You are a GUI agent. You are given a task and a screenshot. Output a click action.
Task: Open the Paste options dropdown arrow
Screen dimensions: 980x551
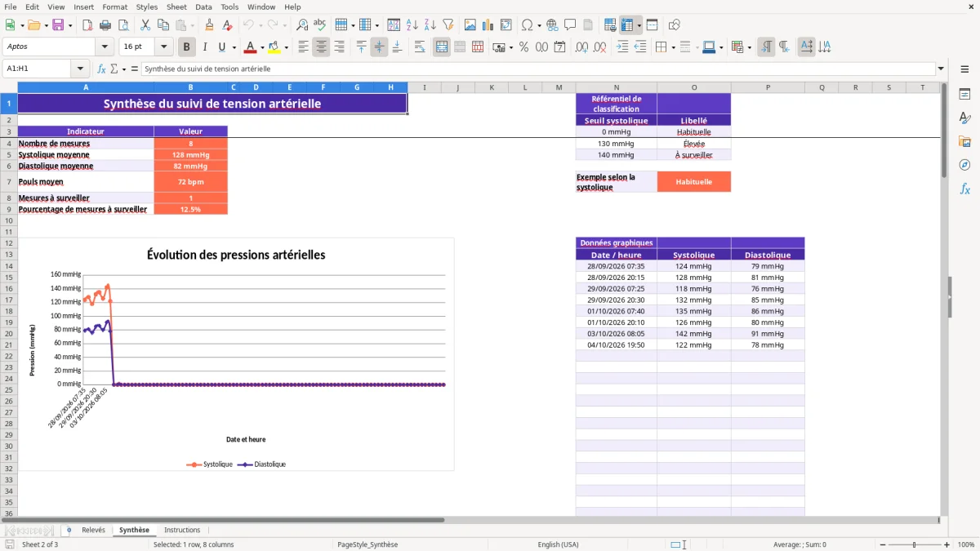click(x=192, y=25)
